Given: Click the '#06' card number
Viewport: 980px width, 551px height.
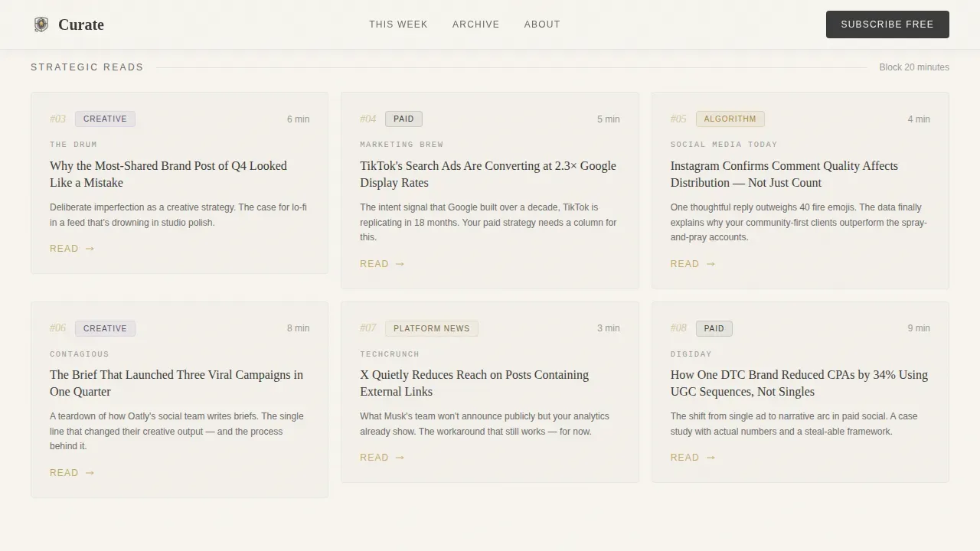Looking at the screenshot, I should 58,328.
